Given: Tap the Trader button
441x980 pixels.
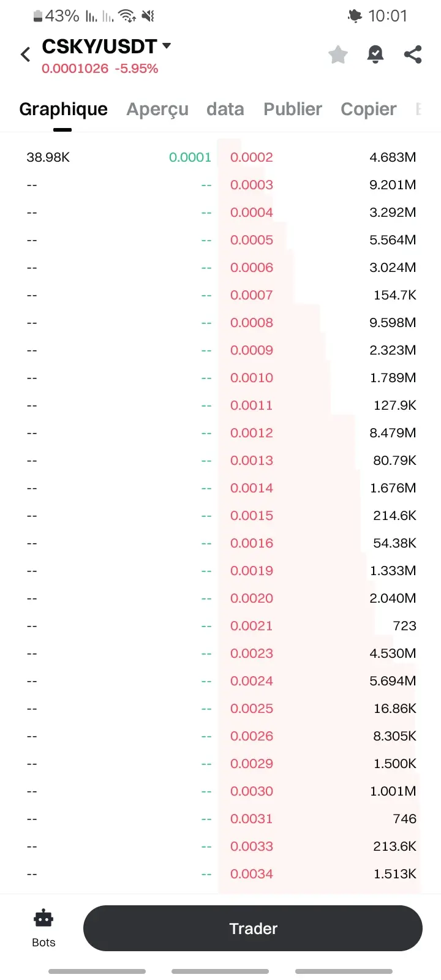Looking at the screenshot, I should (253, 929).
